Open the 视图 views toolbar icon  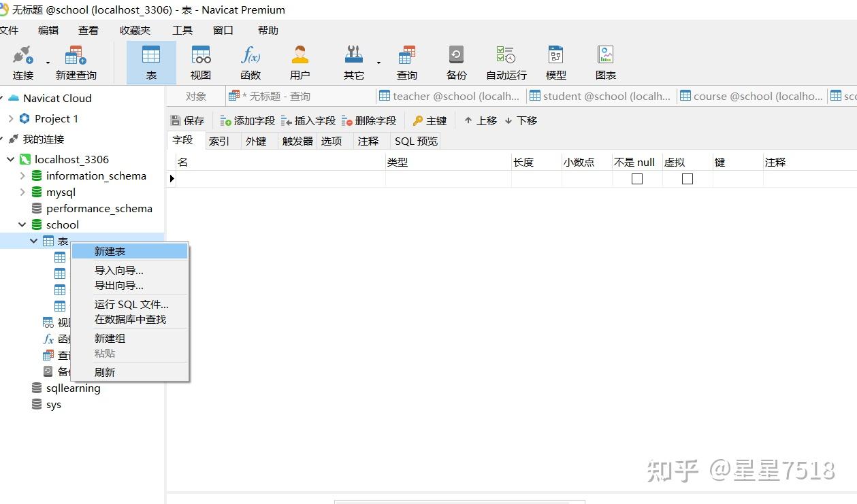pos(201,63)
